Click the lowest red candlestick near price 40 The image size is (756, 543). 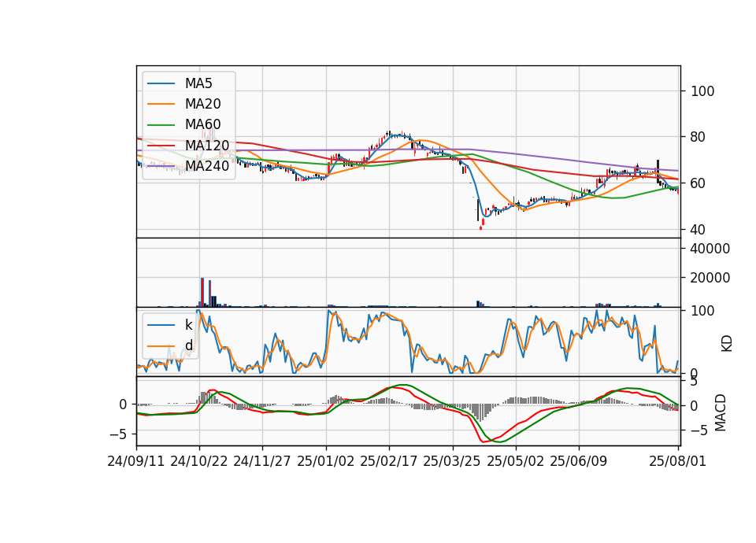pyautogui.click(x=480, y=227)
